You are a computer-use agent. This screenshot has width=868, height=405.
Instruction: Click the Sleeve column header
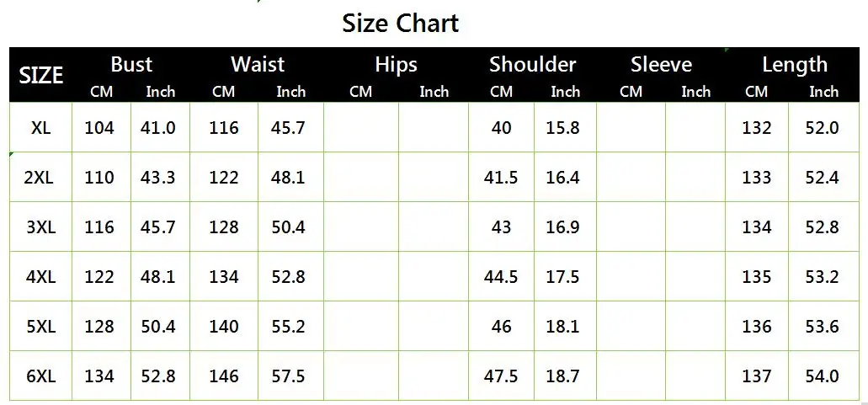pos(661,65)
